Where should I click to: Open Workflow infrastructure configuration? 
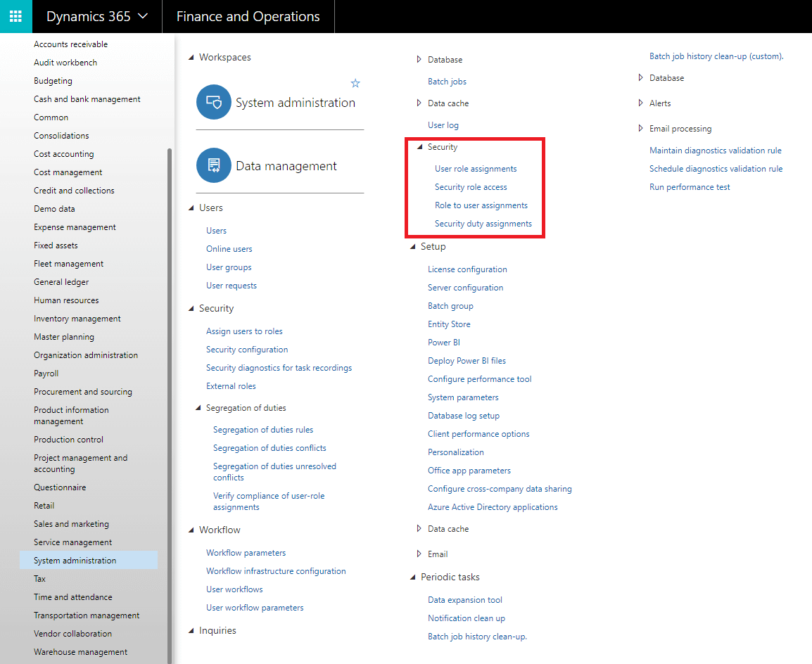(276, 571)
